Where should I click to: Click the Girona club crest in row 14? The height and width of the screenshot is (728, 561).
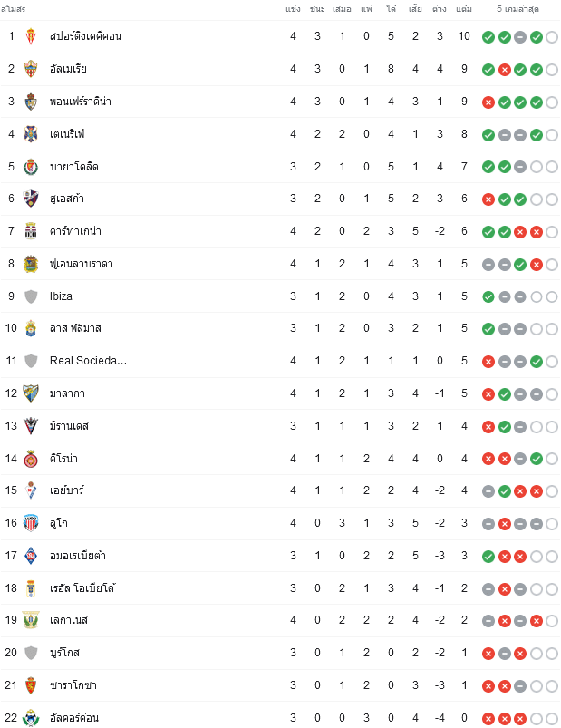(x=31, y=458)
